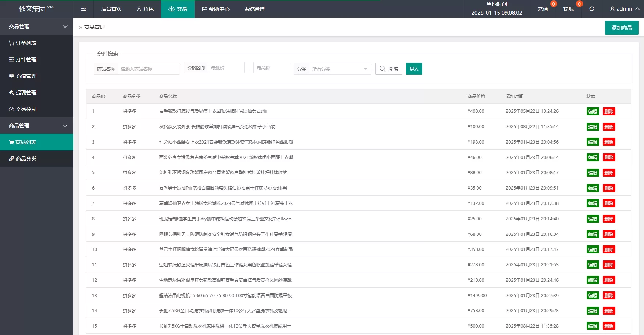
Task: Click the 充值 icon in top bar
Action: pos(542,9)
